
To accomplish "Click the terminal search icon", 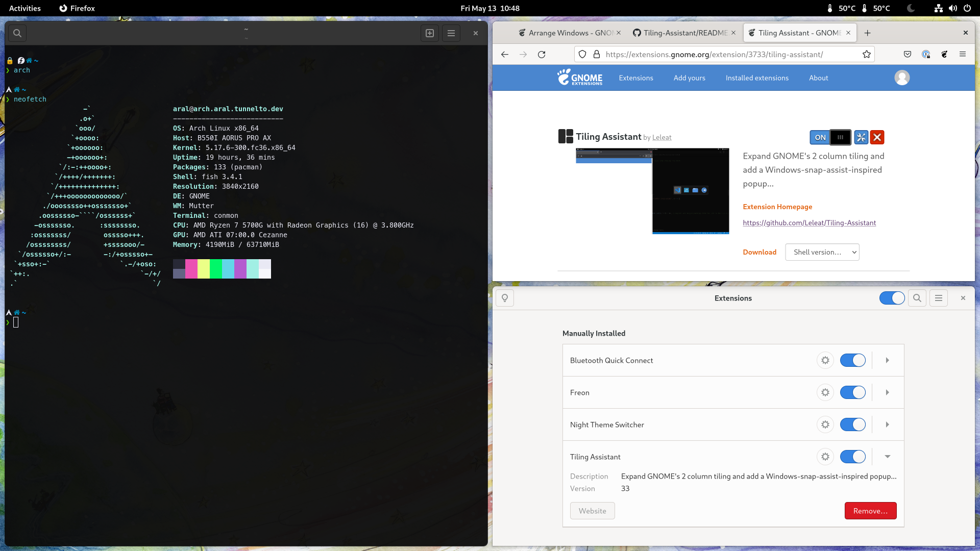I will point(17,33).
